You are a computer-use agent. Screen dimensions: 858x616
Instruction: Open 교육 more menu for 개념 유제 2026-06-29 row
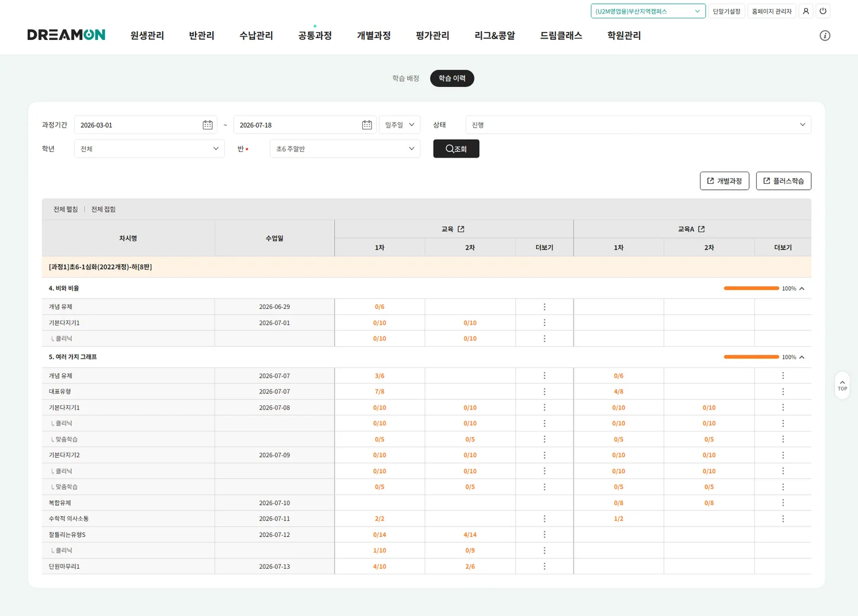(x=544, y=307)
